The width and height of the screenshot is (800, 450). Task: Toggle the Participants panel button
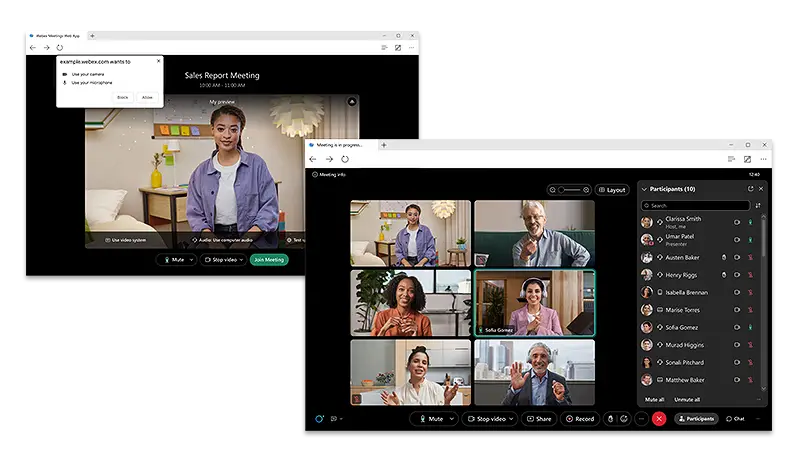(x=696, y=419)
